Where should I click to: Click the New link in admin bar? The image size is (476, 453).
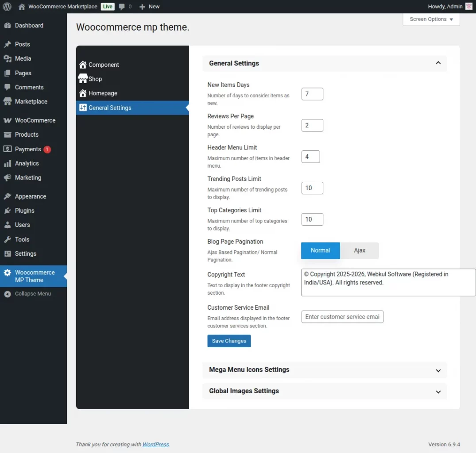[x=149, y=7]
